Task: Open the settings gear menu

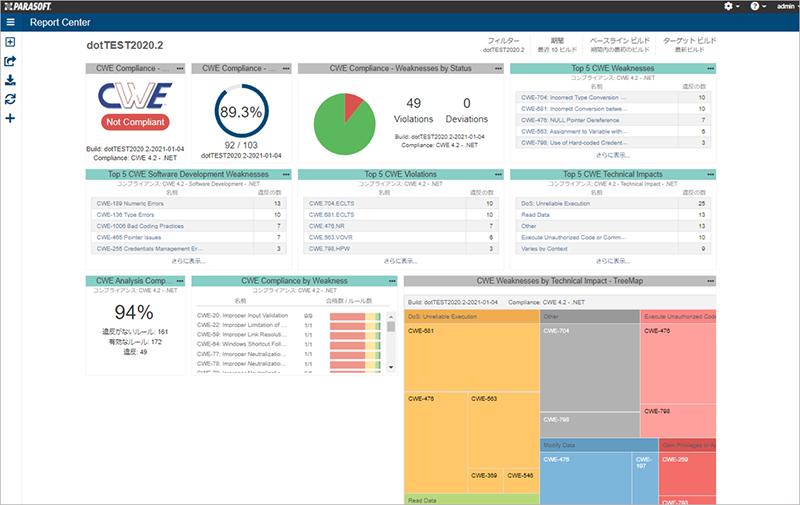Action: (x=731, y=6)
